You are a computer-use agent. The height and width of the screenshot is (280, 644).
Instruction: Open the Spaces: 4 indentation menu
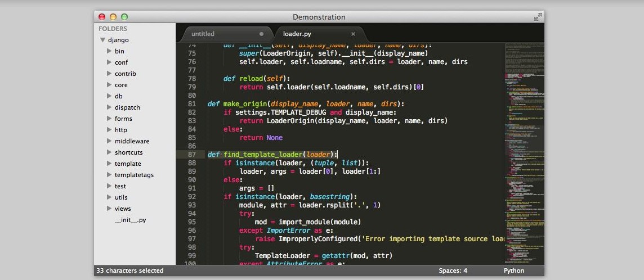(453, 270)
